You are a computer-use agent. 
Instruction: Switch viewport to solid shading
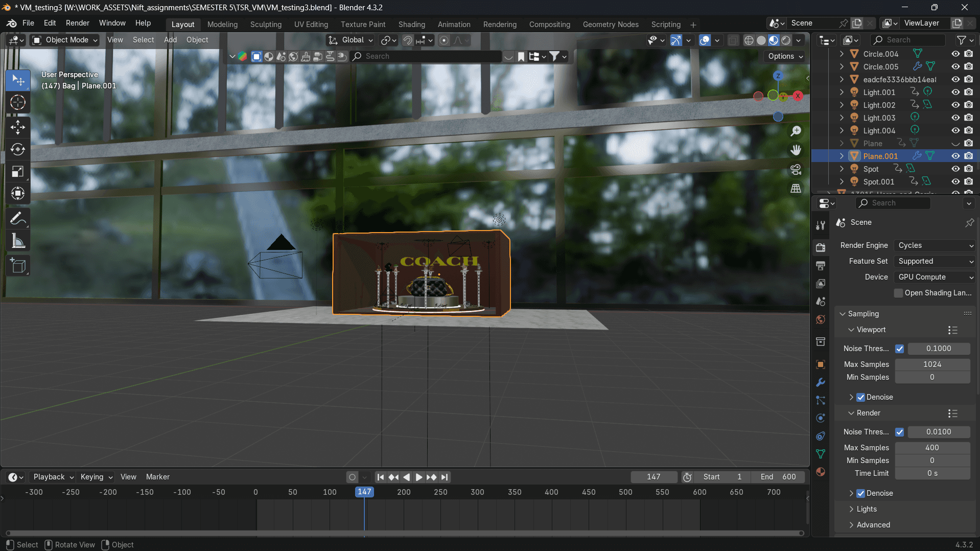point(761,40)
